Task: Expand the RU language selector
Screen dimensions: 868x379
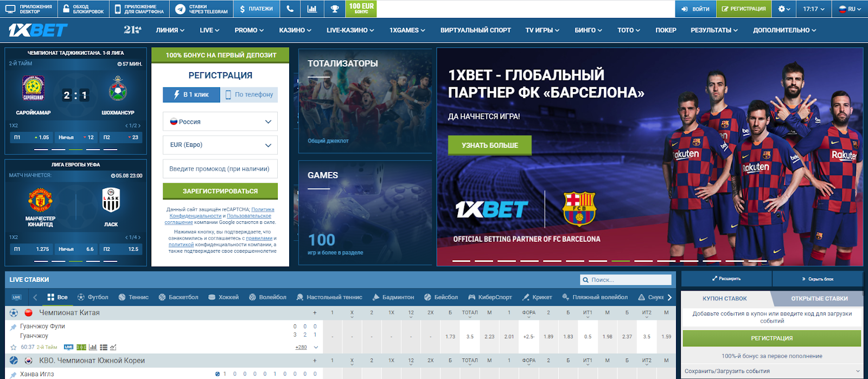Action: click(x=850, y=9)
